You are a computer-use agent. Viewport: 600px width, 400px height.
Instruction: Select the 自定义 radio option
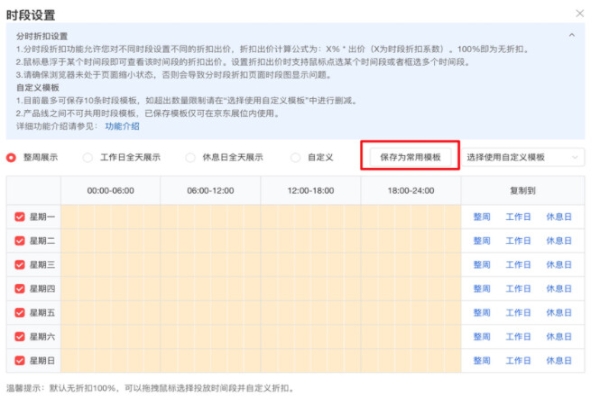pos(295,158)
